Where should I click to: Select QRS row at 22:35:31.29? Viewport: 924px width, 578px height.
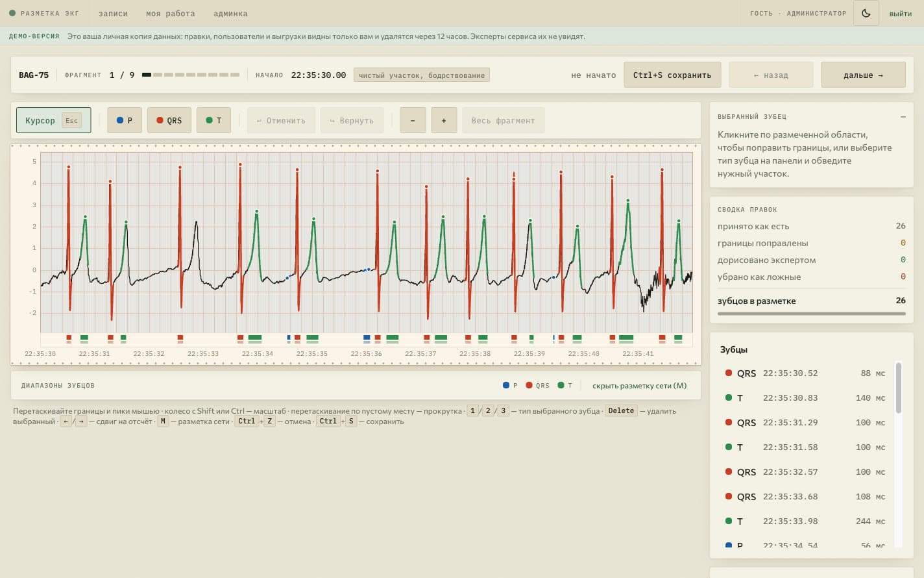(805, 422)
